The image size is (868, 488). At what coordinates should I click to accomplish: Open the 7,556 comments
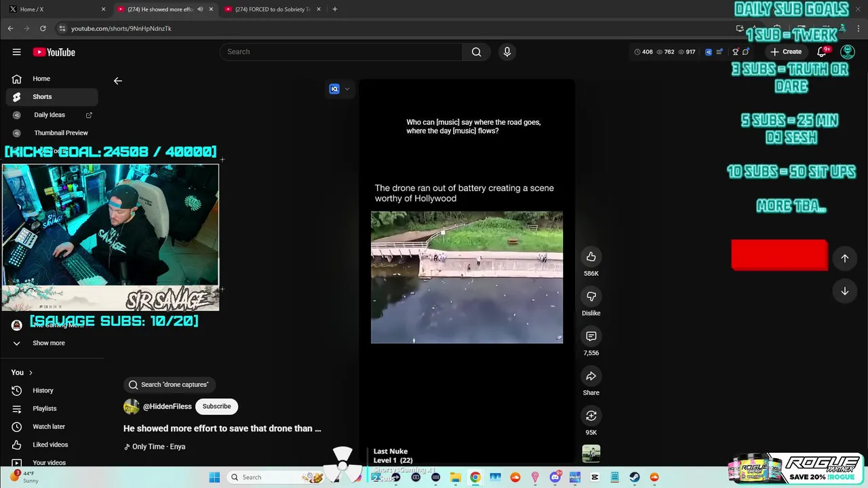[591, 336]
